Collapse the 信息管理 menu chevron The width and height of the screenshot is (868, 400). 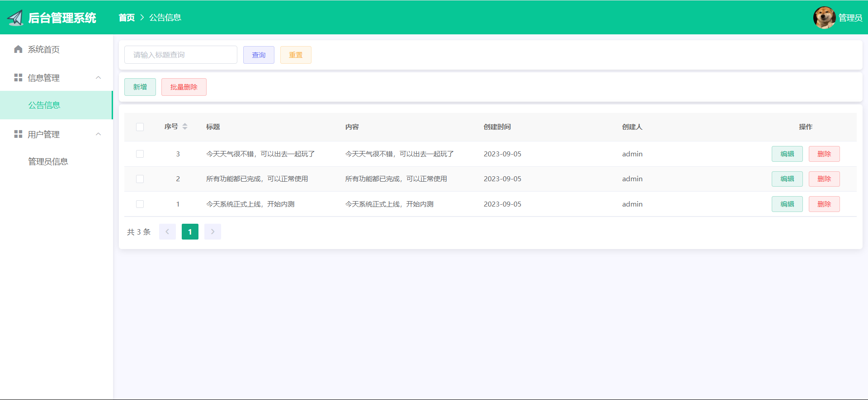99,78
